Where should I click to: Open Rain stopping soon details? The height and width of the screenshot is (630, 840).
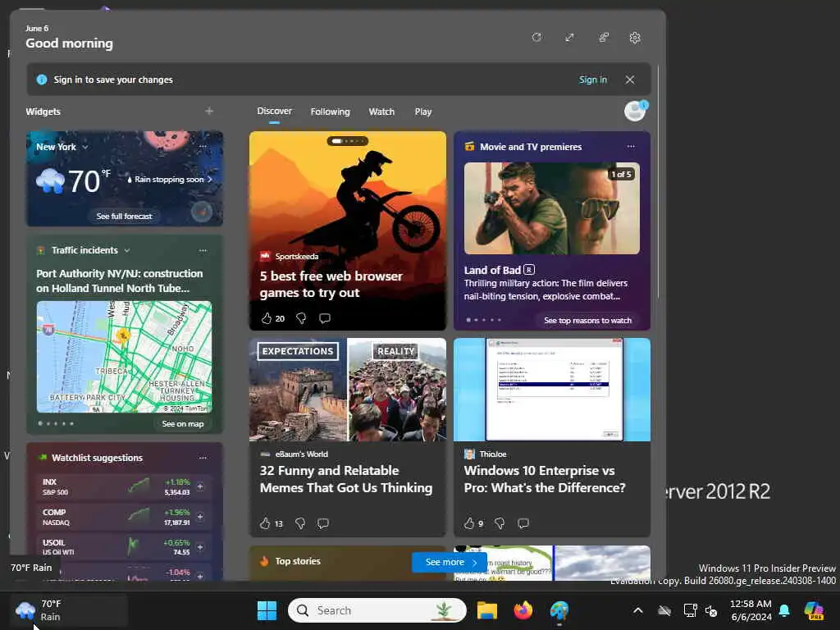pos(169,180)
